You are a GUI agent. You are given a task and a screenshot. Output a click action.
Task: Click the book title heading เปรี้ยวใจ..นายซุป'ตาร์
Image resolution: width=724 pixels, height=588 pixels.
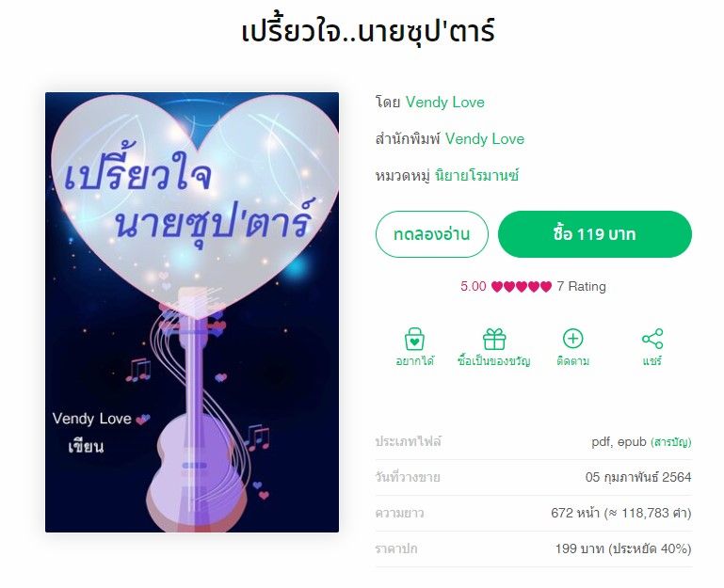[x=368, y=31]
